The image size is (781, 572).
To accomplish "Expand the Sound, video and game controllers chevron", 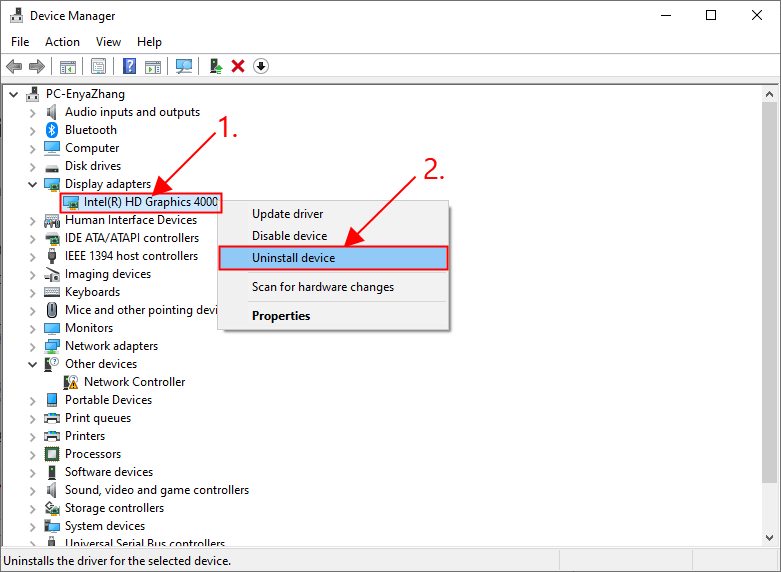I will (x=32, y=490).
